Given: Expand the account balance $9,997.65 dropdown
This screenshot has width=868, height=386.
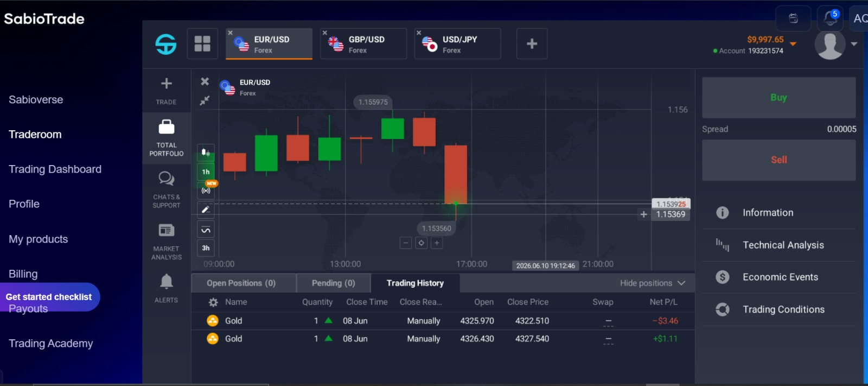Looking at the screenshot, I should point(793,44).
